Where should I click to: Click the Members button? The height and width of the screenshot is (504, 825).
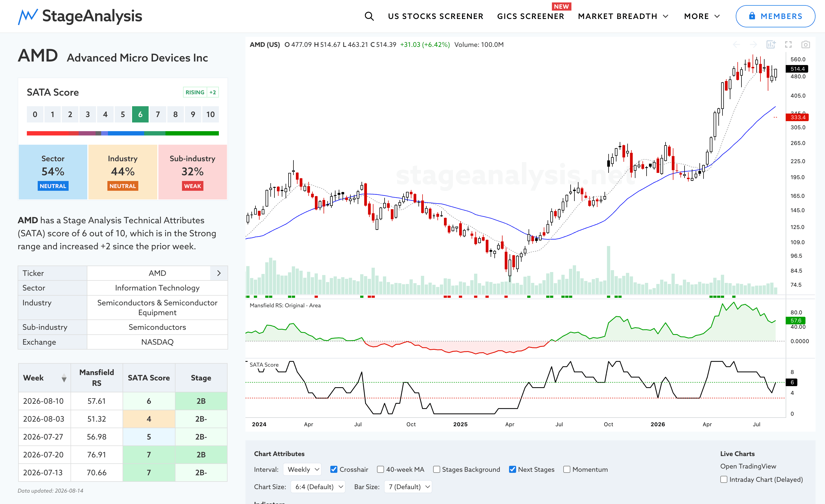775,16
